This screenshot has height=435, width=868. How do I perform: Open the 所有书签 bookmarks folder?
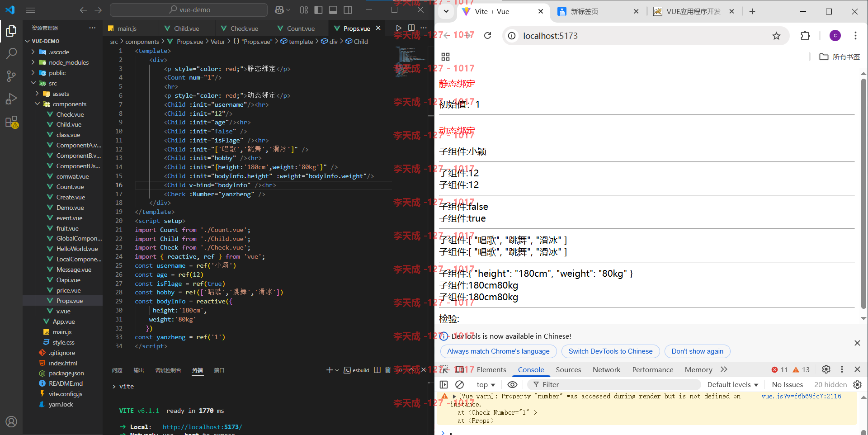[840, 57]
